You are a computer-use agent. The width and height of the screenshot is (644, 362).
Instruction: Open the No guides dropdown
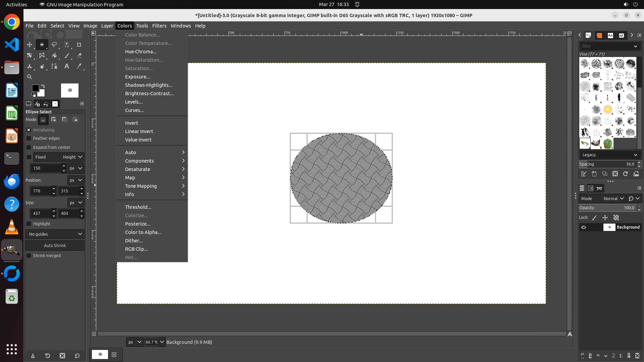[x=55, y=234]
